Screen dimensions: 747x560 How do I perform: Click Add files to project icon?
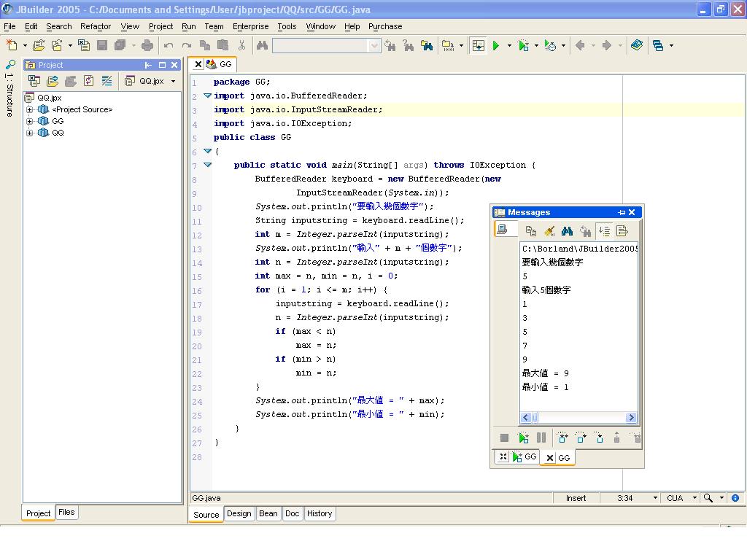click(53, 81)
